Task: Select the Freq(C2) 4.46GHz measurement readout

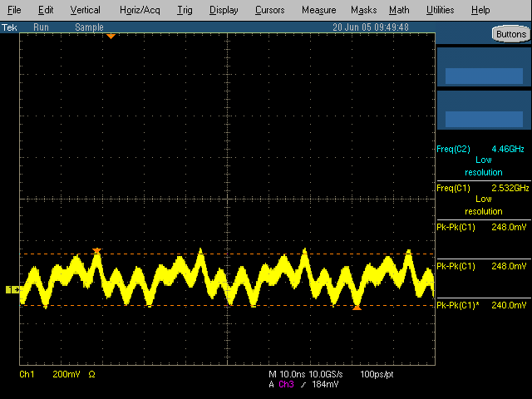Action: 484,160
